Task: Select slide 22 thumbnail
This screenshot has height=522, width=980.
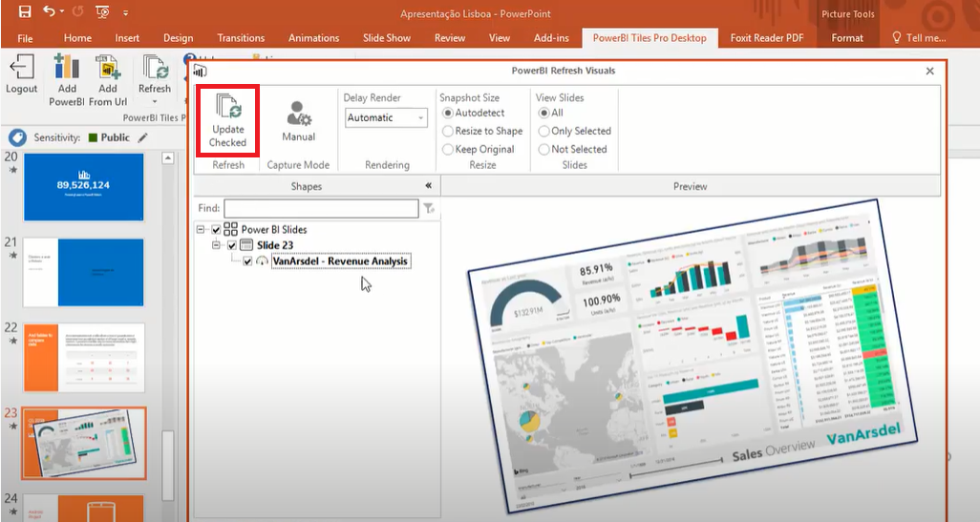Action: [x=84, y=357]
